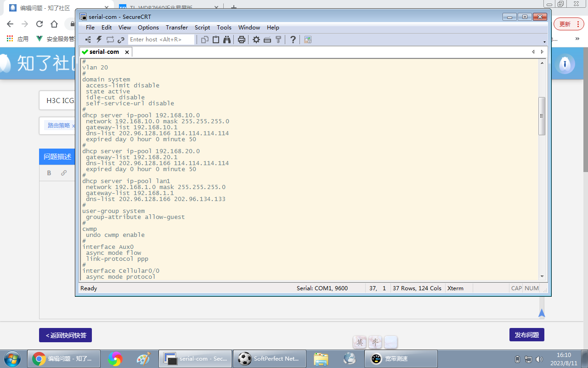Click 'Serial: COM1, 9600' in status bar
This screenshot has width=588, height=368.
(x=322, y=288)
